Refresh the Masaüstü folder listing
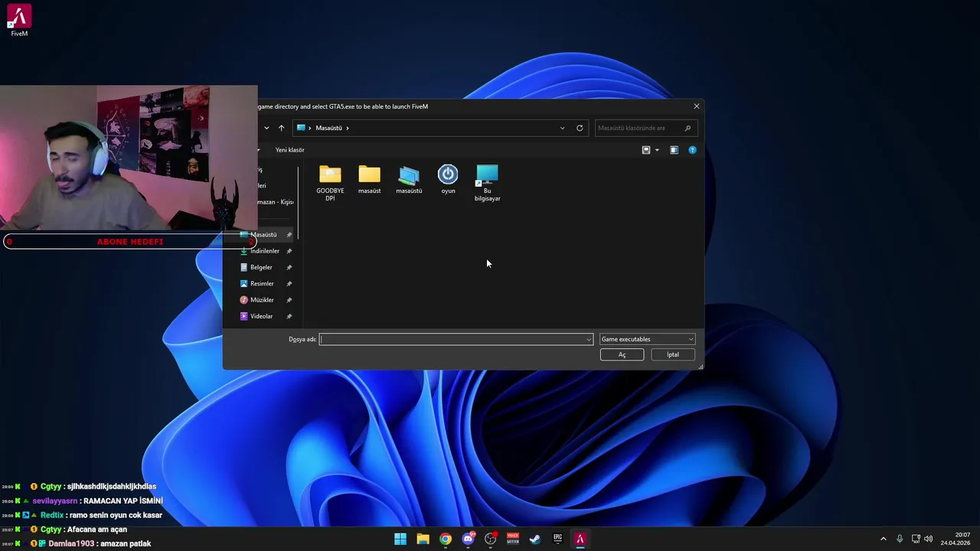This screenshot has height=551, width=980. click(580, 128)
